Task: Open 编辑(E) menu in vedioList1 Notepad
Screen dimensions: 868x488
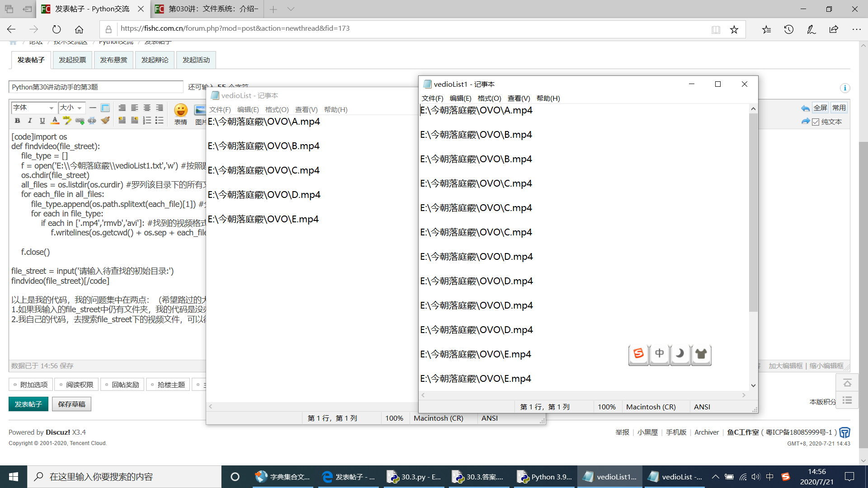Action: click(x=460, y=98)
